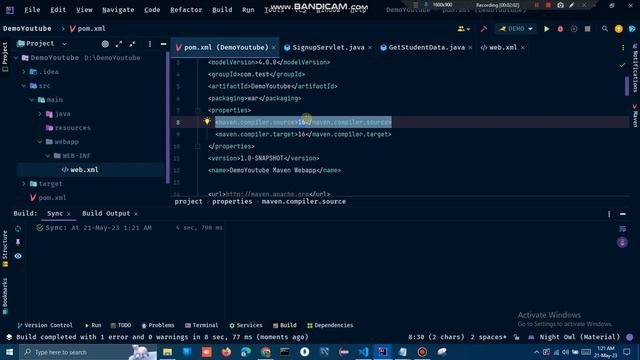640x360 pixels.
Task: Click the Build Project hammer icon
Action: [x=484, y=29]
